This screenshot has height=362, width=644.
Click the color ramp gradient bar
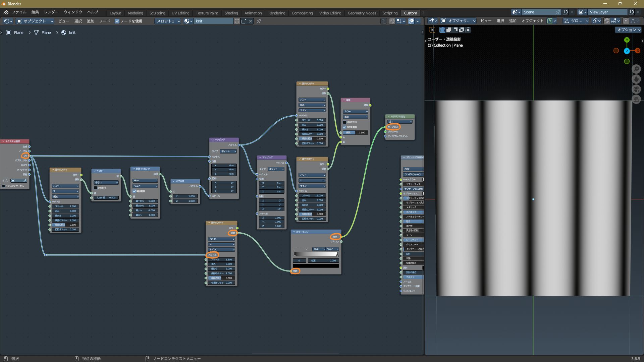pos(316,254)
